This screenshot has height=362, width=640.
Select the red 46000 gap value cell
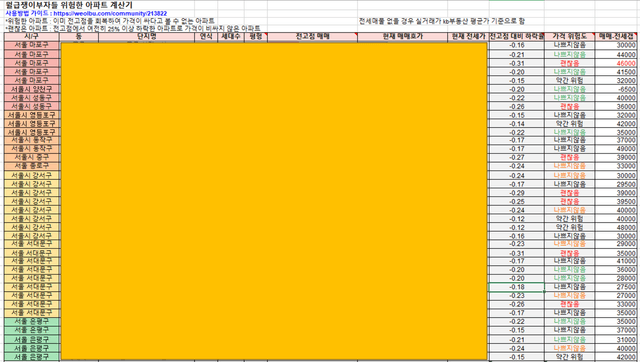pyautogui.click(x=616, y=63)
